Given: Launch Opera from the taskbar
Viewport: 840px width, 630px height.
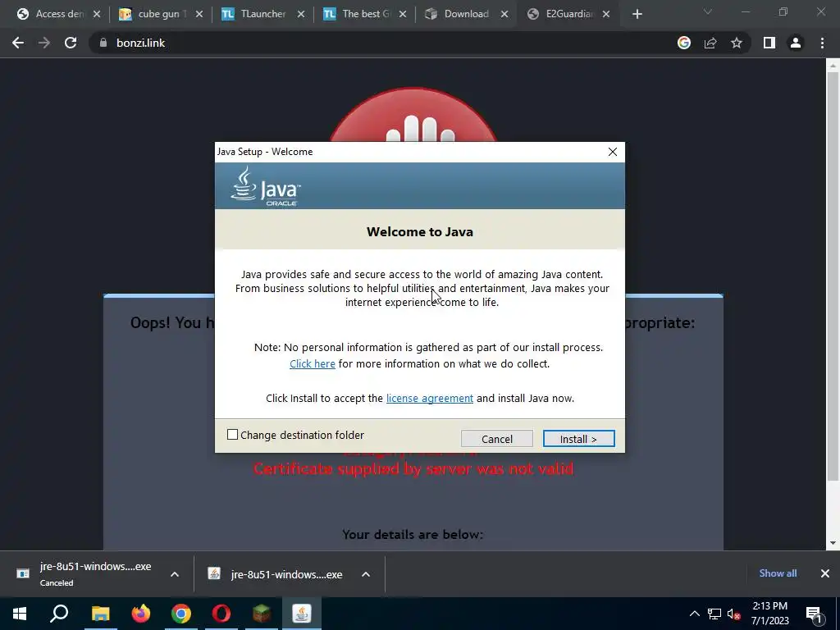Looking at the screenshot, I should click(x=221, y=614).
